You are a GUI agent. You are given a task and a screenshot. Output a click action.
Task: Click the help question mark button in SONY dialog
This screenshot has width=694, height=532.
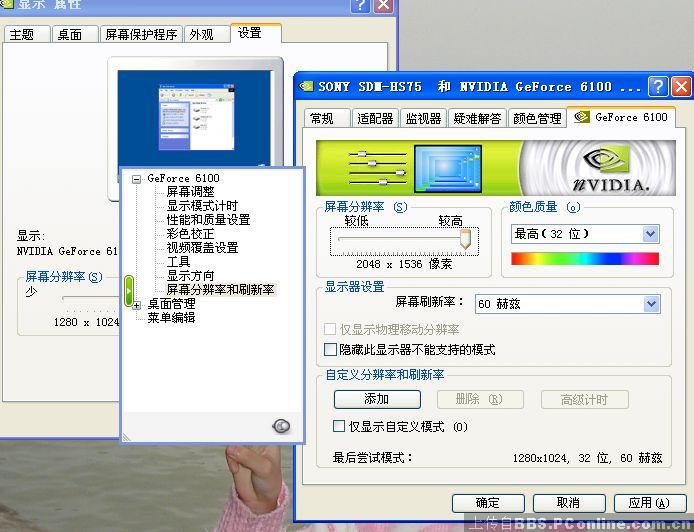(658, 86)
